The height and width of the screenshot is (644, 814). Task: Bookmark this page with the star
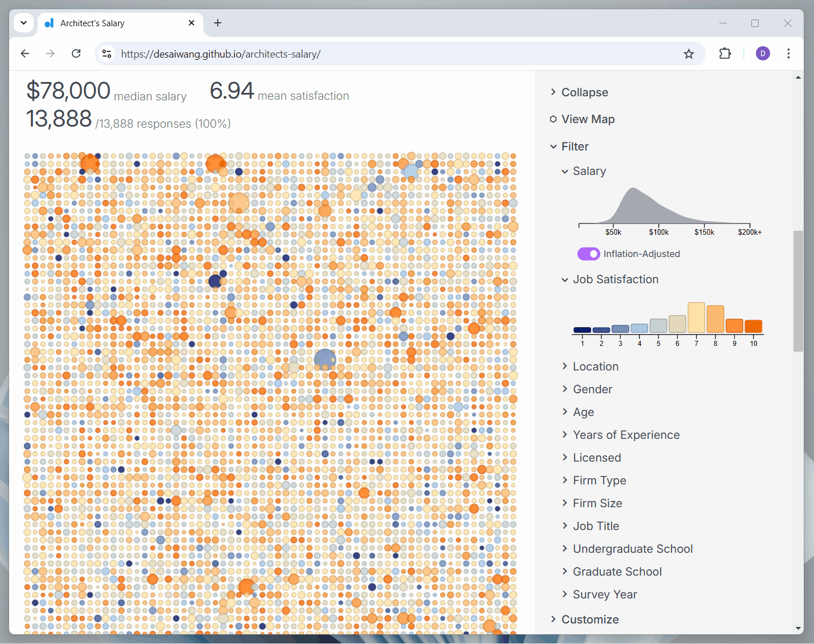[689, 54]
